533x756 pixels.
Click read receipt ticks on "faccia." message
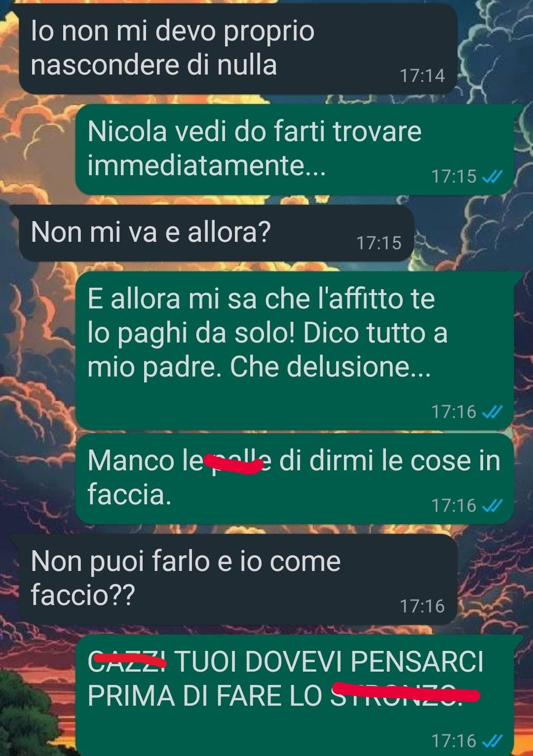(x=492, y=505)
